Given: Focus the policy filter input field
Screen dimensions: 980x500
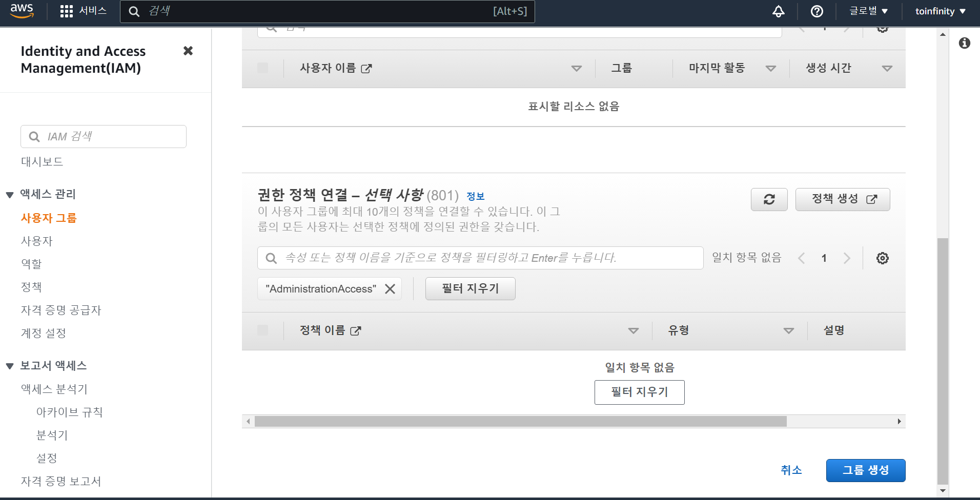Looking at the screenshot, I should 480,258.
